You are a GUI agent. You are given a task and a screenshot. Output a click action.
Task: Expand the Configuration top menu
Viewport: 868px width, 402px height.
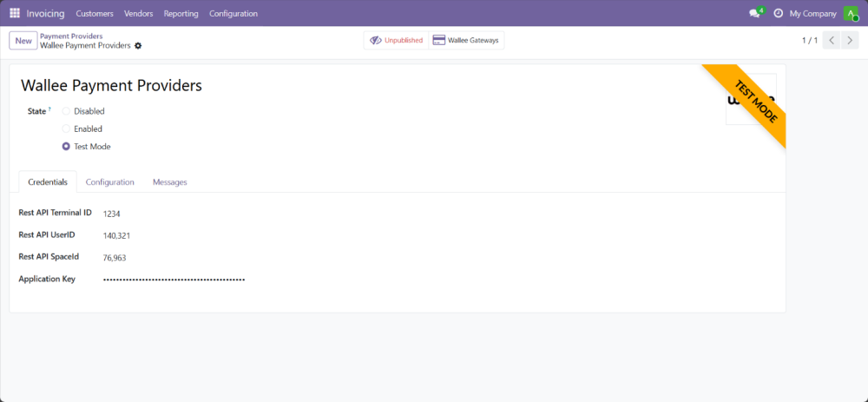233,13
